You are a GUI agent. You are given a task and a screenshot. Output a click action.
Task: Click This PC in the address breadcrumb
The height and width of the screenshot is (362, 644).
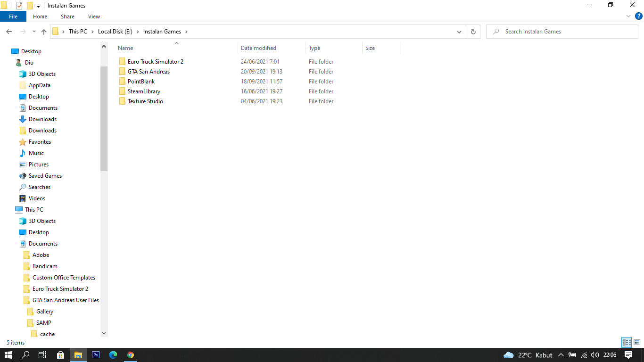tap(78, 32)
